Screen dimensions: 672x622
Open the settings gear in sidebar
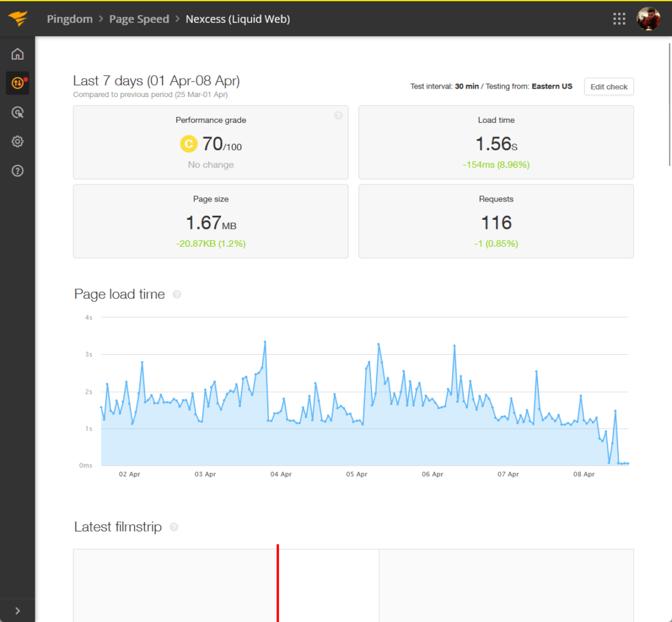[18, 141]
